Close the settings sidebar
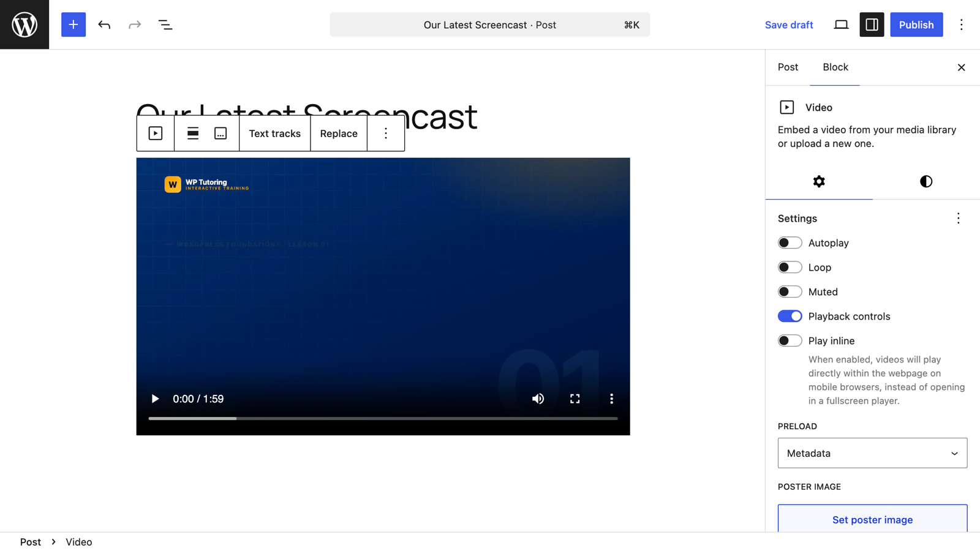Image resolution: width=980 pixels, height=551 pixels. point(961,67)
